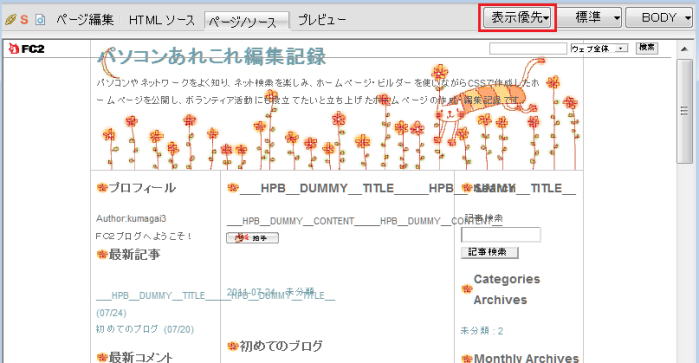The image size is (699, 363).
Task: Click the 記事検索 text input field
Action: 501,235
